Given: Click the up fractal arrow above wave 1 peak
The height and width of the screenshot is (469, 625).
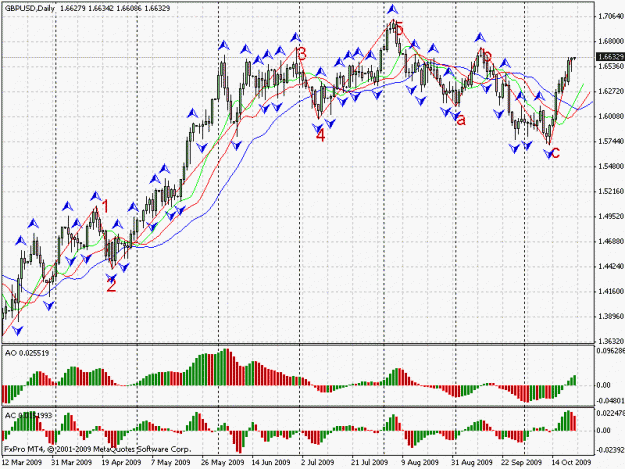Looking at the screenshot, I should (96, 196).
